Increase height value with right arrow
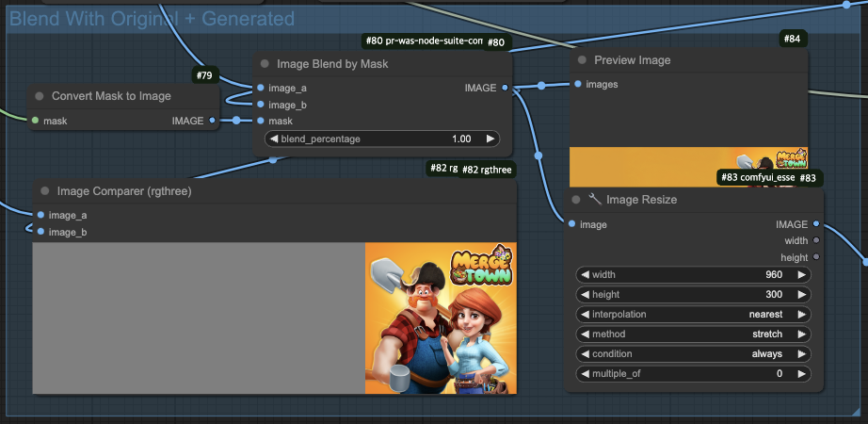Image resolution: width=868 pixels, height=424 pixels. click(x=801, y=294)
